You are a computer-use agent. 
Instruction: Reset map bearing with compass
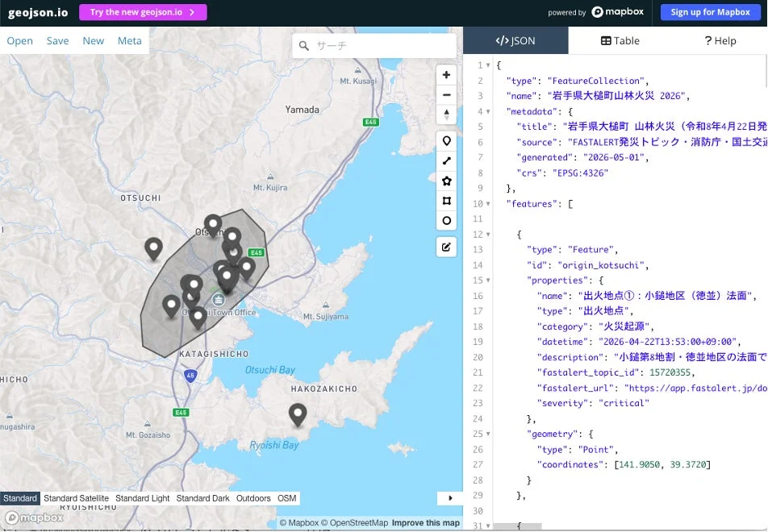(446, 114)
